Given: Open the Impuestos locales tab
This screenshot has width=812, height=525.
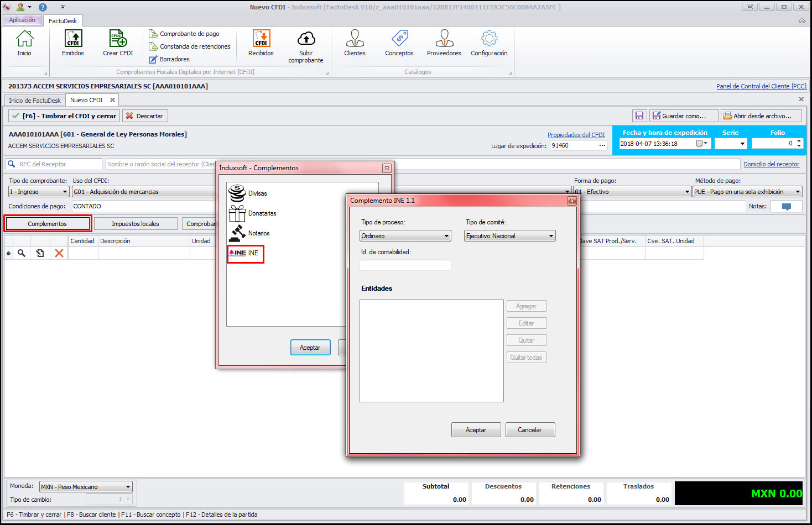Looking at the screenshot, I should [x=136, y=224].
